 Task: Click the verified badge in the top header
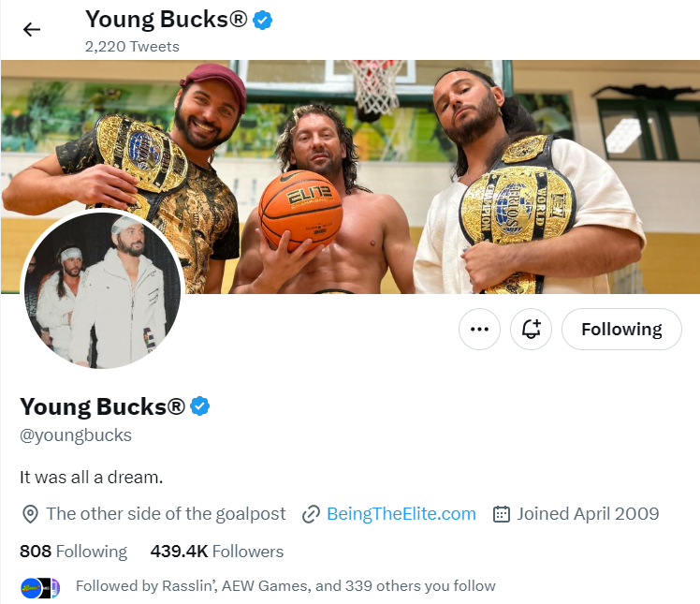click(x=263, y=19)
